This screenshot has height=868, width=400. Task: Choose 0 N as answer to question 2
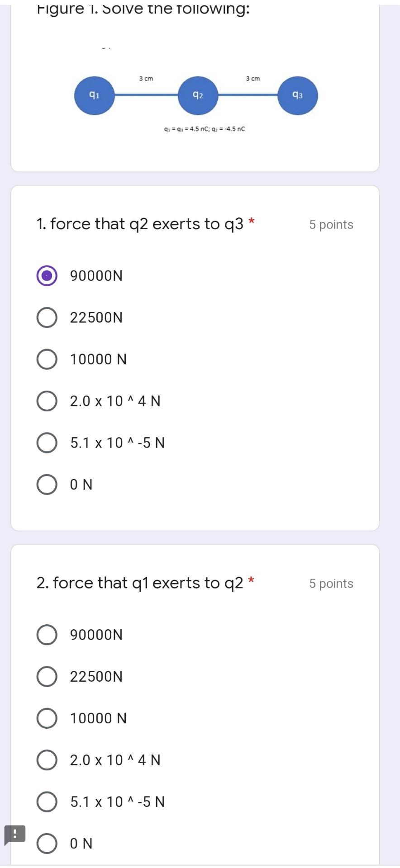(46, 843)
